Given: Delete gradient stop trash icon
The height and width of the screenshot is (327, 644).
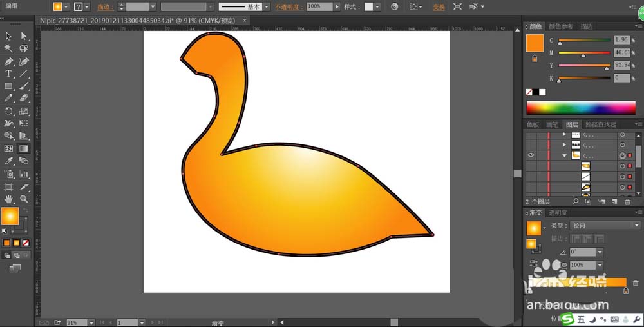Looking at the screenshot, I should [x=636, y=283].
